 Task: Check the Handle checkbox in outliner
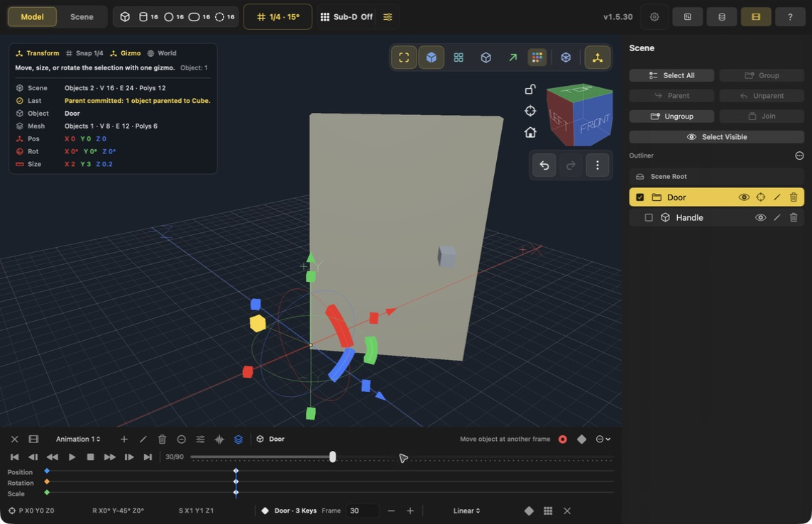(648, 217)
